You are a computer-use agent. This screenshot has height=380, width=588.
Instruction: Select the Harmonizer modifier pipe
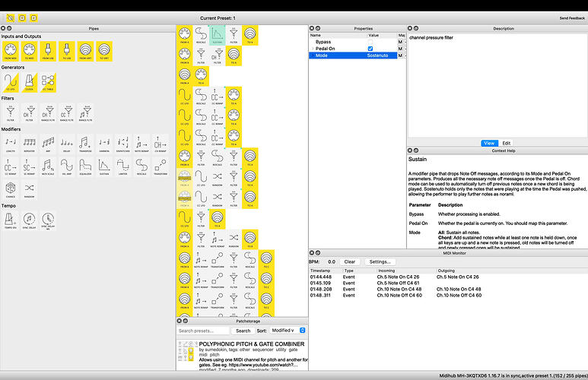(104, 144)
